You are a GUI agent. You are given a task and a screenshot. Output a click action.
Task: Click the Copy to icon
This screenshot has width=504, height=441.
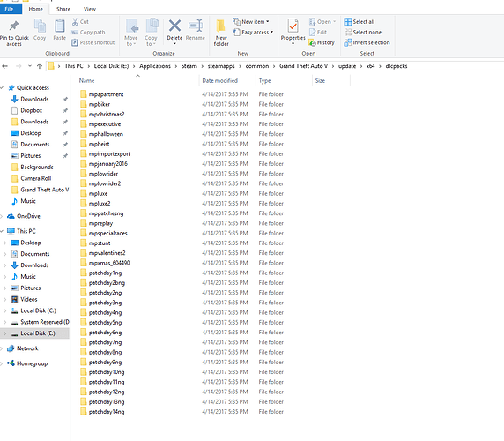[152, 26]
